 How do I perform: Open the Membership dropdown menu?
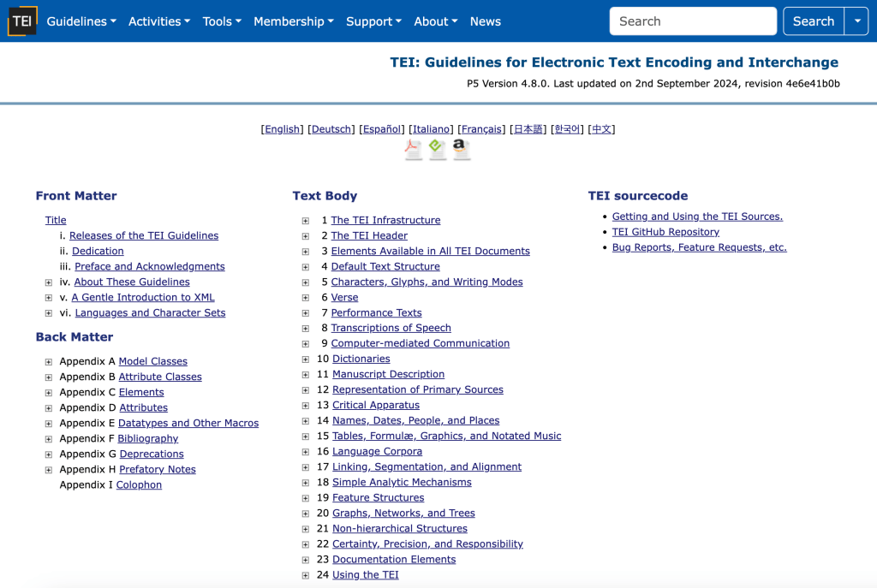293,21
